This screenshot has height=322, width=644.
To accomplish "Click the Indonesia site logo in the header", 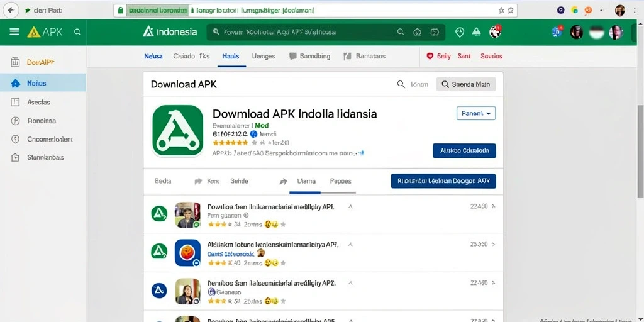I will pos(170,32).
